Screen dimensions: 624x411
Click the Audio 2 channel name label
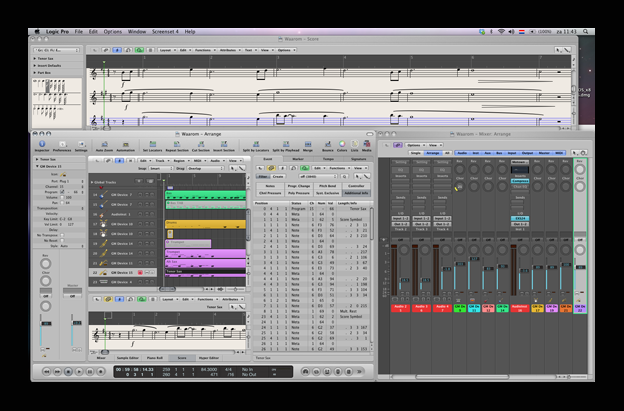point(400,308)
